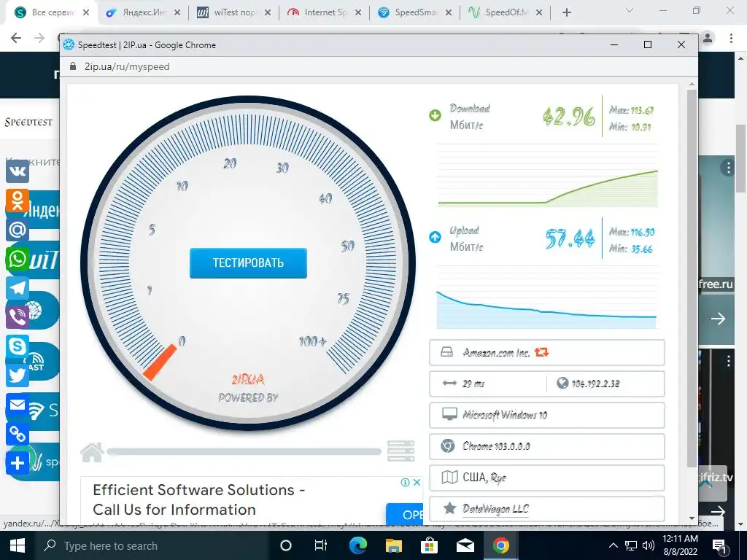The width and height of the screenshot is (747, 560).
Task: Switch to SpeedOf.Me tab
Action: 506,12
